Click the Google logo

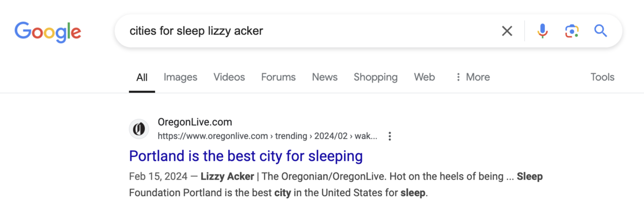tap(48, 31)
